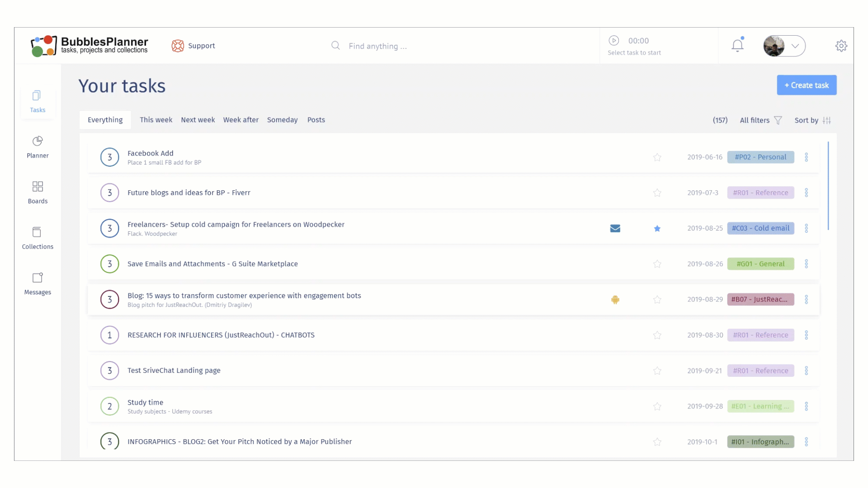Click the #R01 tag on Future blogs task

click(760, 193)
